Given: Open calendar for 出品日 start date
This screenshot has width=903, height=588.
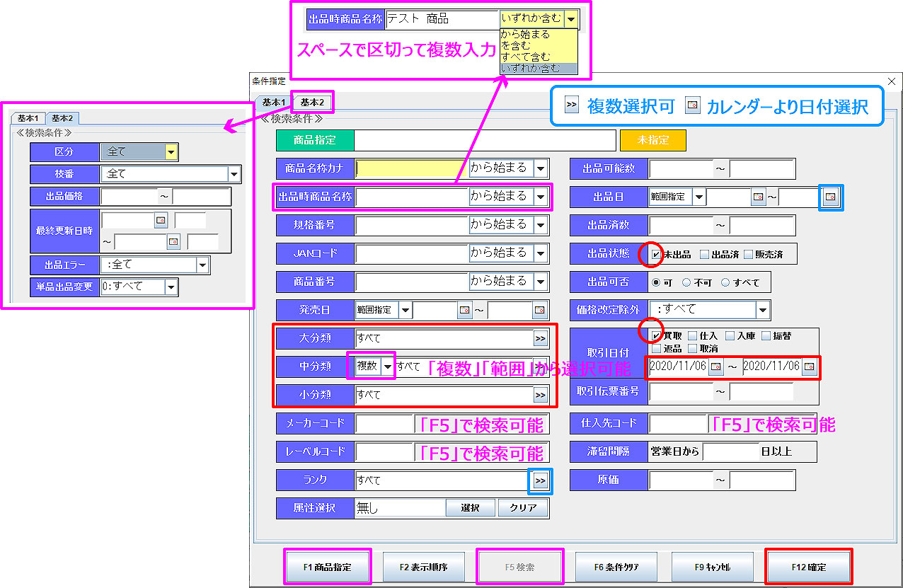Looking at the screenshot, I should 758,197.
